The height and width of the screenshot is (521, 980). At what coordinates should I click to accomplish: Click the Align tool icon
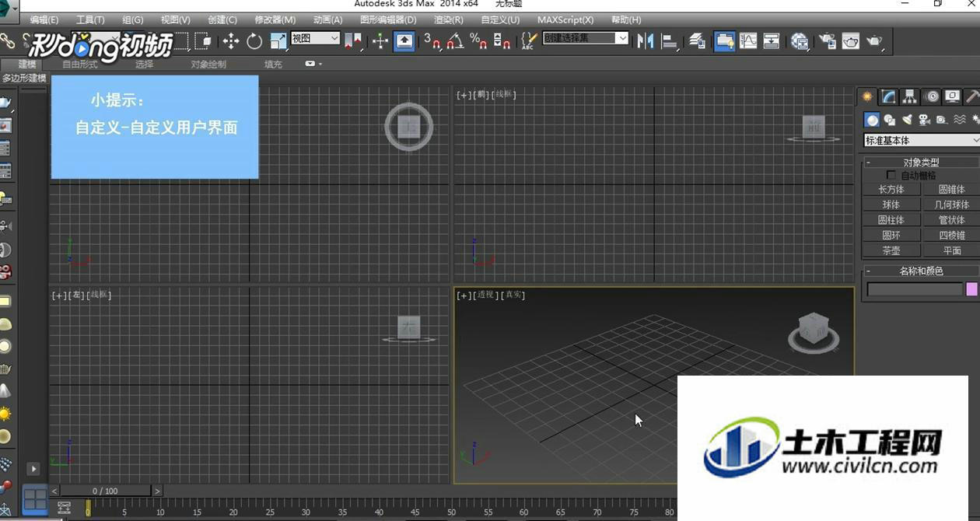669,41
